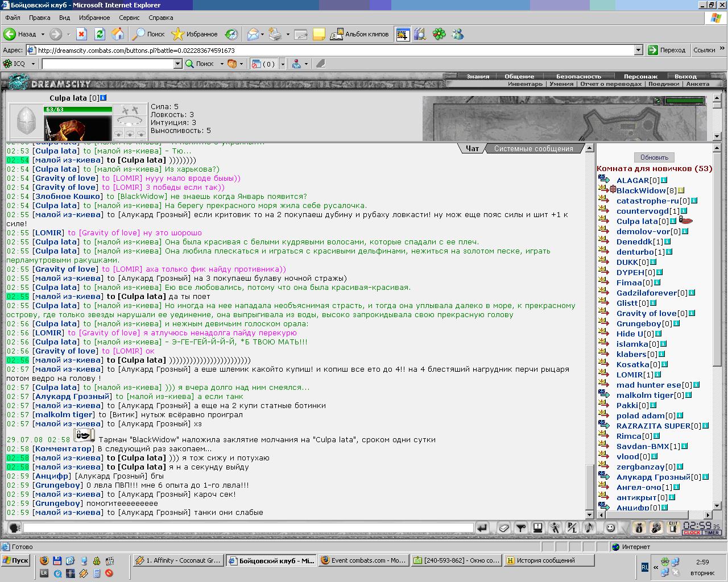Click the Пуск start button
728x582 pixels.
point(16,560)
